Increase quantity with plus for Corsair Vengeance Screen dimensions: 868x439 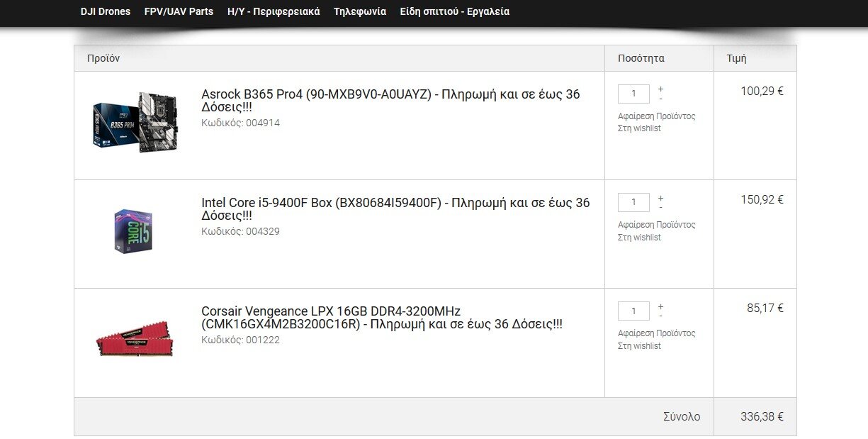pos(660,306)
